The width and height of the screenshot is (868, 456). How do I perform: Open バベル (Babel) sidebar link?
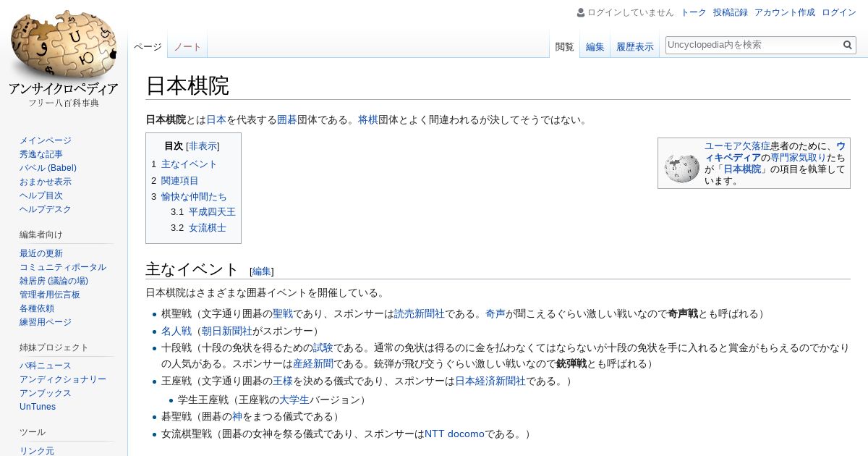point(48,168)
